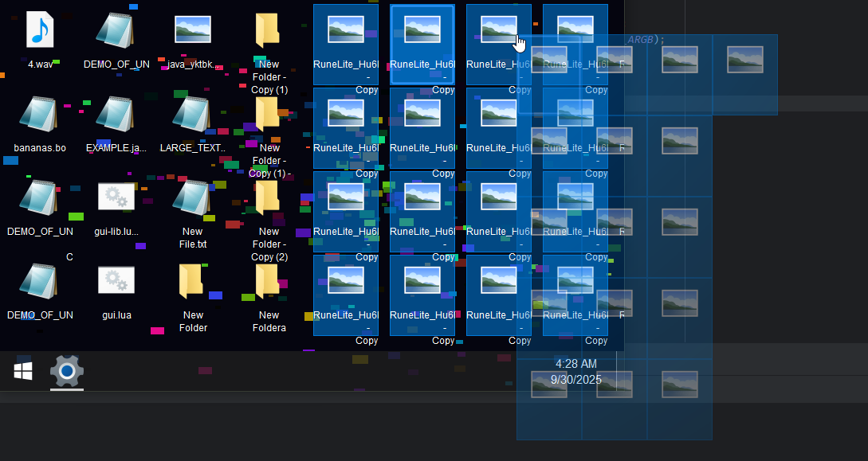This screenshot has height=461, width=868.
Task: Click the Settings gear in the taskbar
Action: click(67, 371)
